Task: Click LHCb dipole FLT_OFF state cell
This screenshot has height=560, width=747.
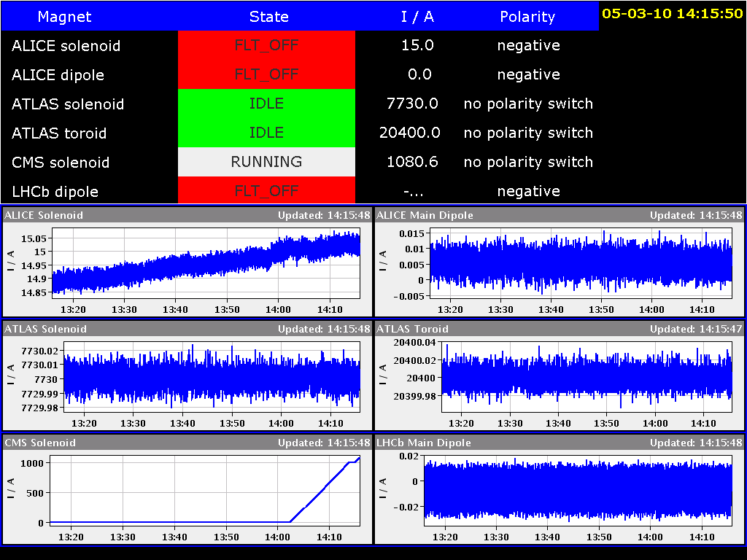Action: 266,190
